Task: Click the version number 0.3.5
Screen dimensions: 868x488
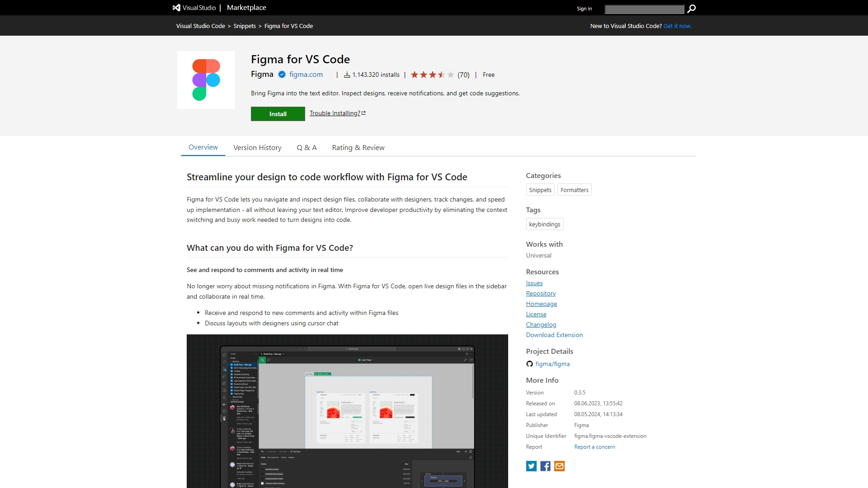Action: 580,393
